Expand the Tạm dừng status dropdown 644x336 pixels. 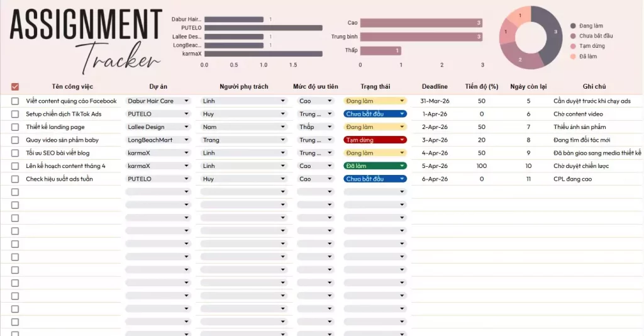402,140
